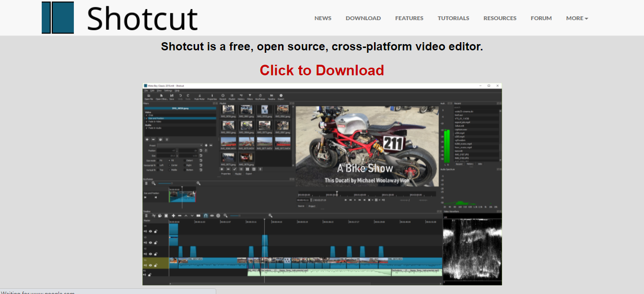This screenshot has width=644, height=294.
Task: Open the TUTORIALS navigation link
Action: tap(453, 18)
